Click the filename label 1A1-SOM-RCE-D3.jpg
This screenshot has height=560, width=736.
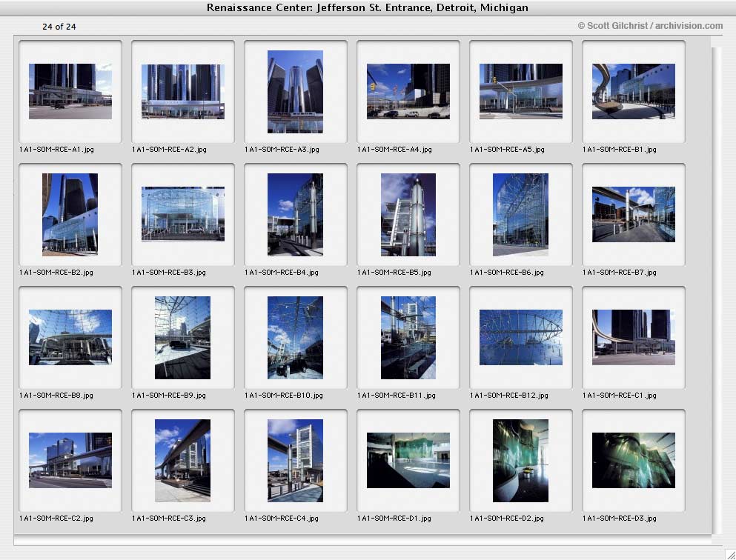point(620,519)
